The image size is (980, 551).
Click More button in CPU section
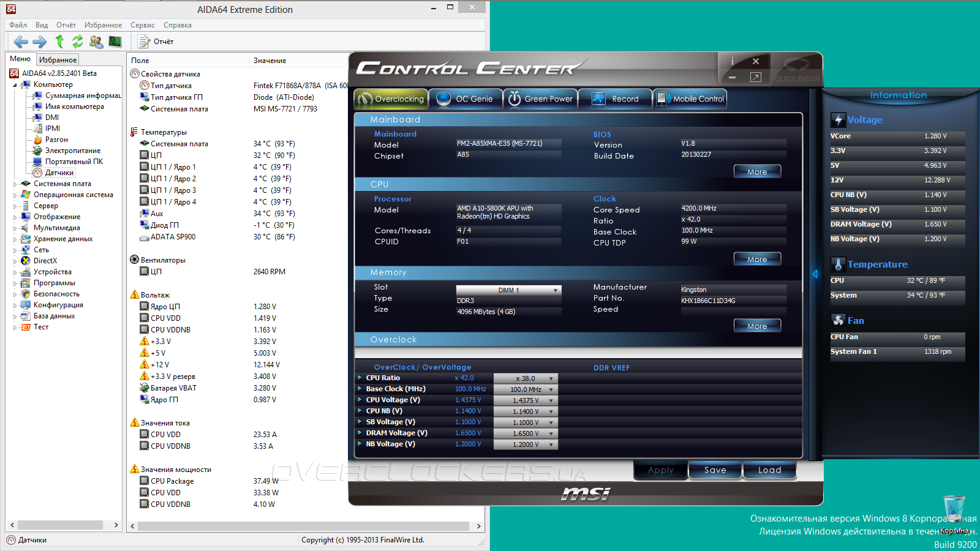point(757,259)
